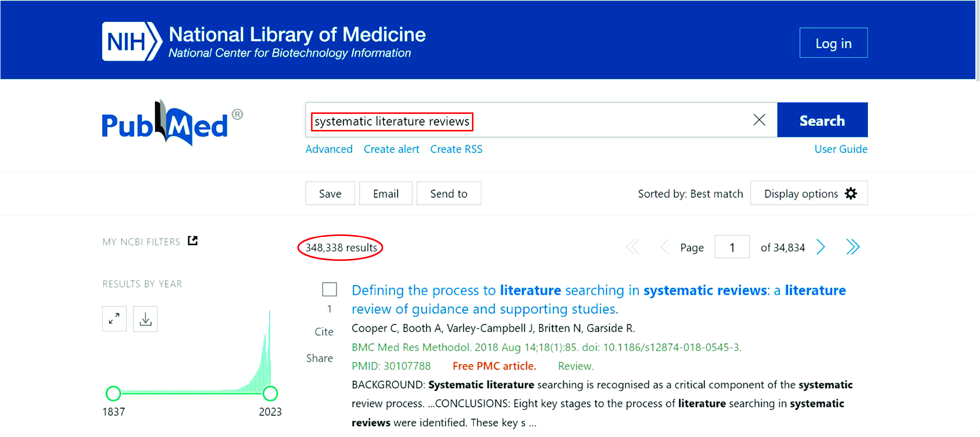Go to the previous results page arrow

[x=665, y=247]
